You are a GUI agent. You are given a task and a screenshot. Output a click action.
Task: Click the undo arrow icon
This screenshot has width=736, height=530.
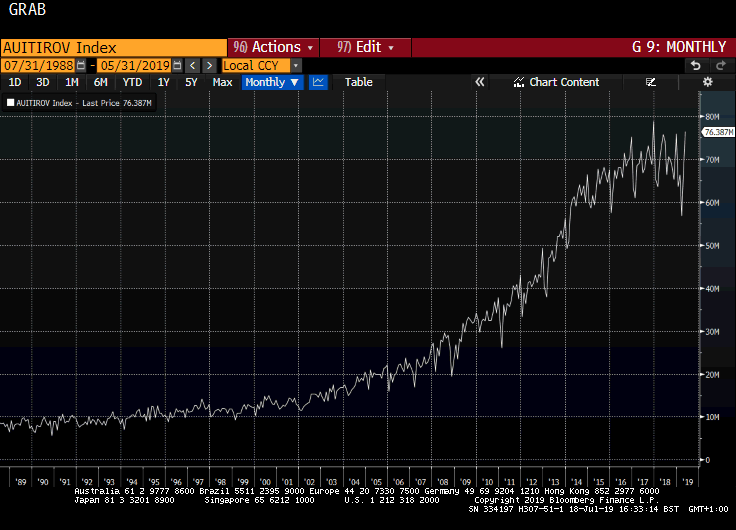[695, 65]
